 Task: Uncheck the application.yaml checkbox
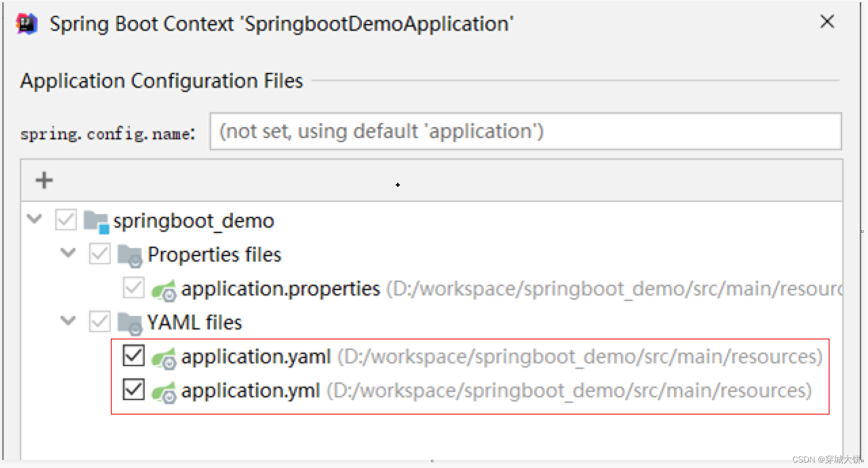point(133,356)
